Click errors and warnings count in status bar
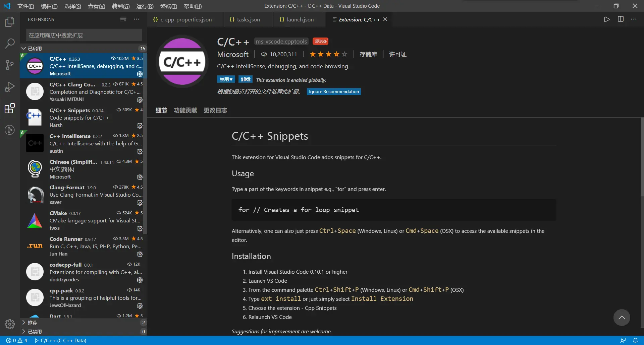This screenshot has width=644, height=345. pos(16,340)
